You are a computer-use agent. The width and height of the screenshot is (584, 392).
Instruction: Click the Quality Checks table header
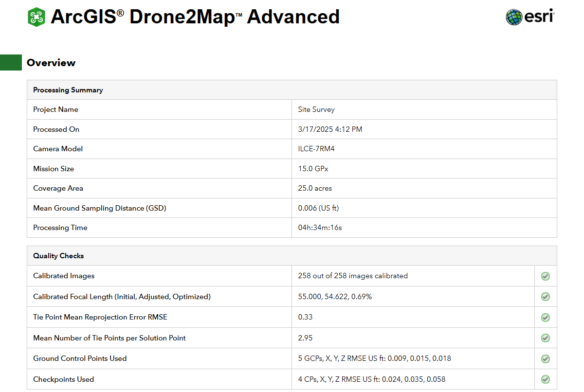coord(58,256)
